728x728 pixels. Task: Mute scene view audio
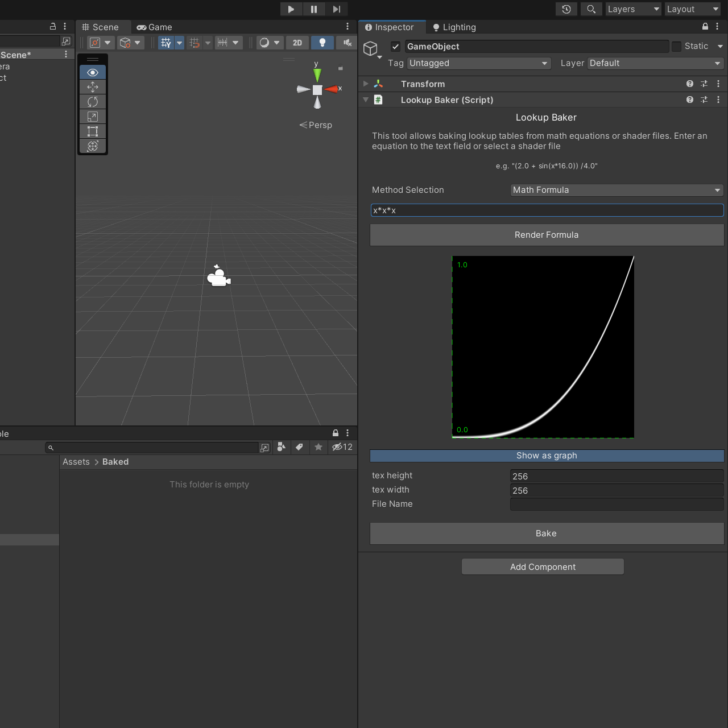(x=348, y=43)
